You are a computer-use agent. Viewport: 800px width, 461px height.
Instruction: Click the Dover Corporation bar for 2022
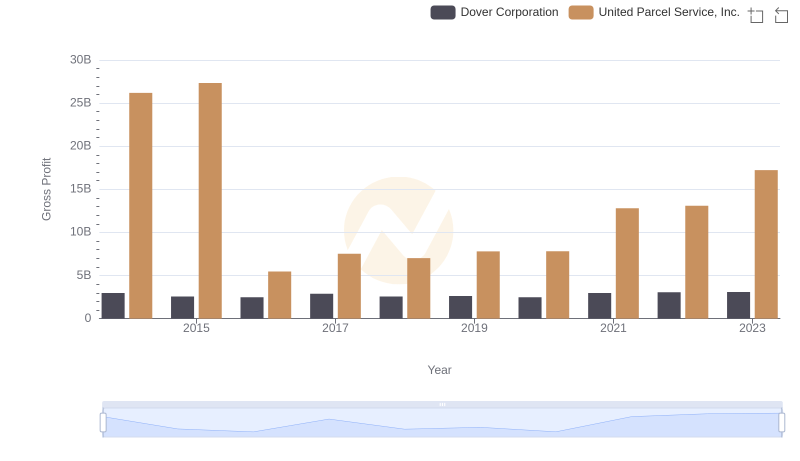coord(669,305)
